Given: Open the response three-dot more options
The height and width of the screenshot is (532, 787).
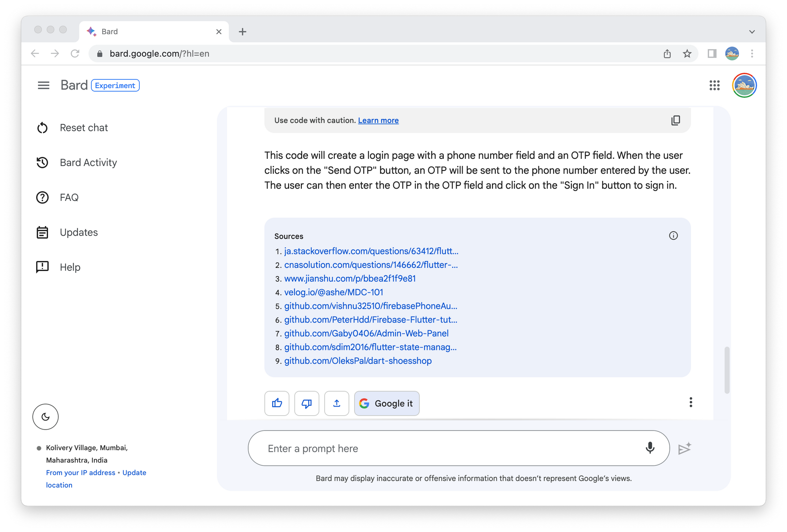Looking at the screenshot, I should (x=691, y=402).
